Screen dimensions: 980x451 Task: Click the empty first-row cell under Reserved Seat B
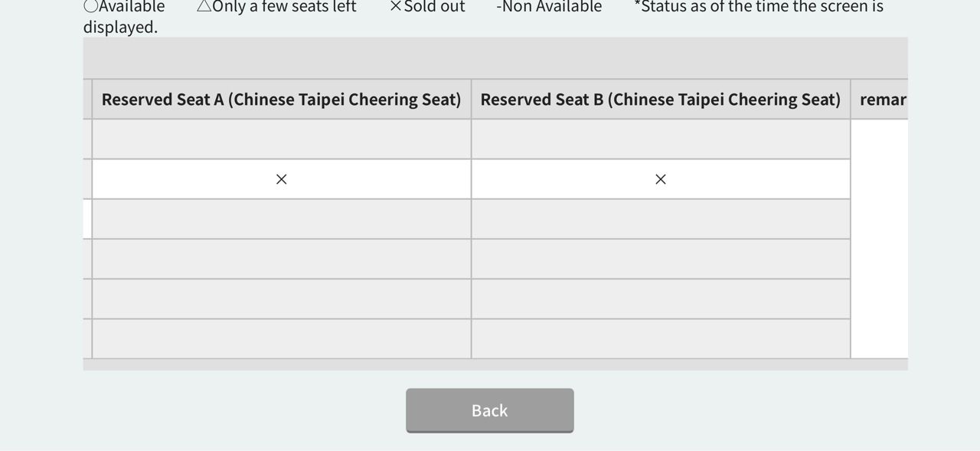(660, 139)
